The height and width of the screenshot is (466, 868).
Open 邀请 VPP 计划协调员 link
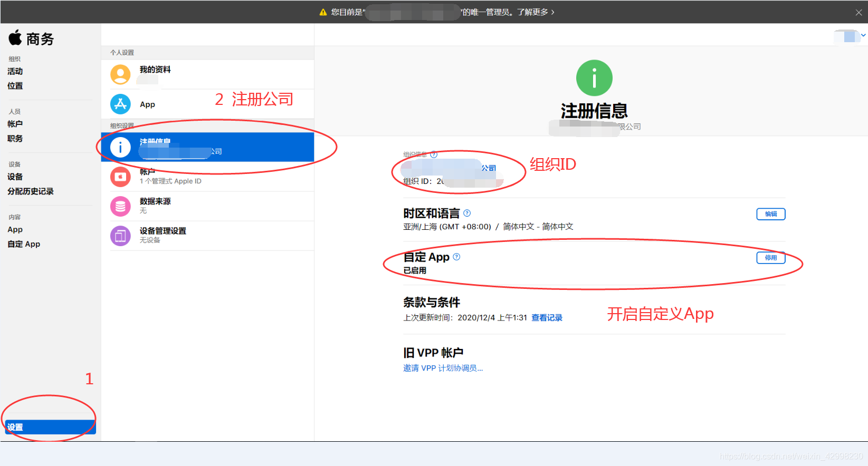[443, 368]
